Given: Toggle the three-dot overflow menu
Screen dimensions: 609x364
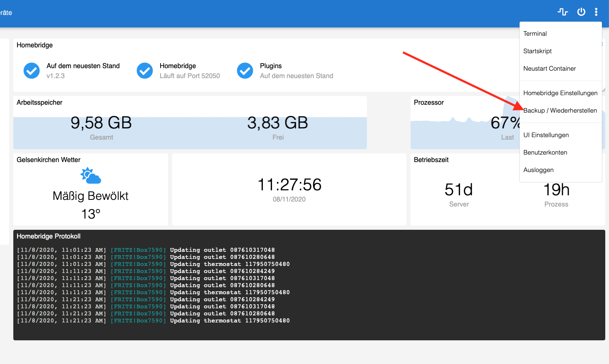Looking at the screenshot, I should pyautogui.click(x=596, y=12).
